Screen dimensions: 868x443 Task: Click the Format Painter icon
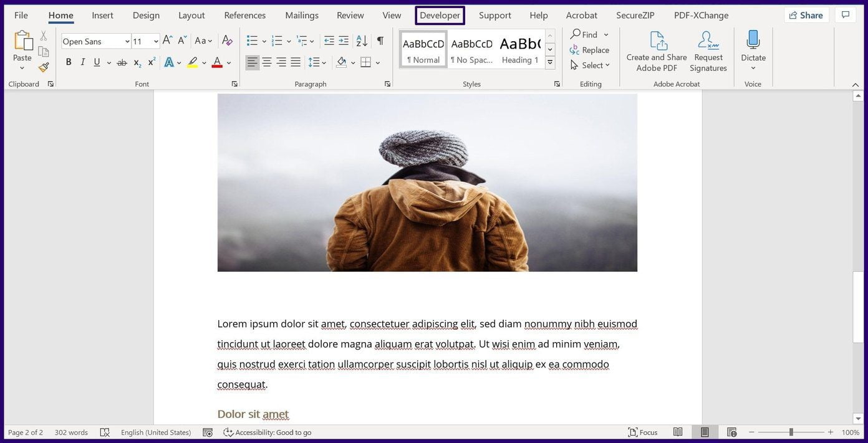tap(43, 67)
